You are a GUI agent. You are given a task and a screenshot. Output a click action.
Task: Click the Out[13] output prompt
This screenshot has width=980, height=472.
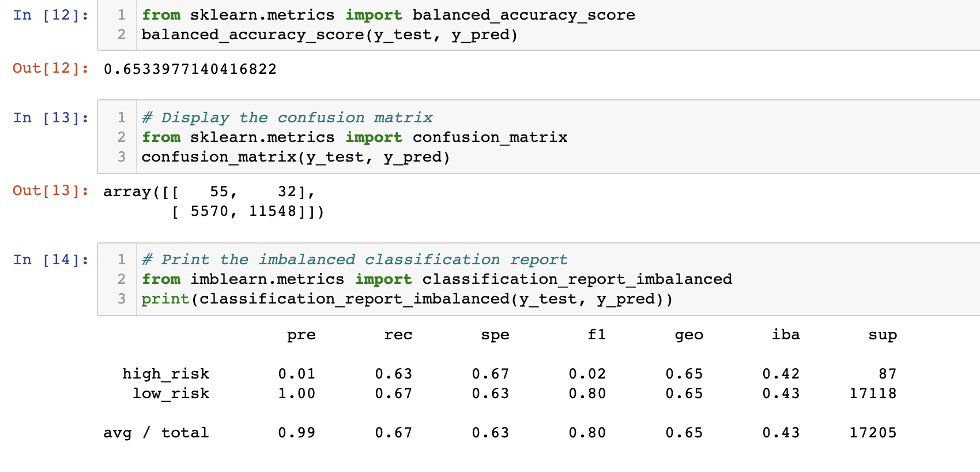(x=51, y=190)
